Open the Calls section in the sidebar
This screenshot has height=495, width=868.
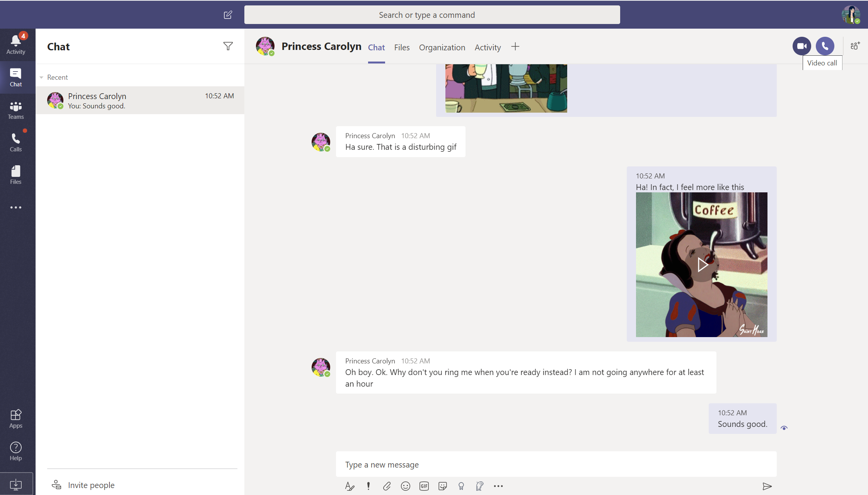(x=16, y=142)
